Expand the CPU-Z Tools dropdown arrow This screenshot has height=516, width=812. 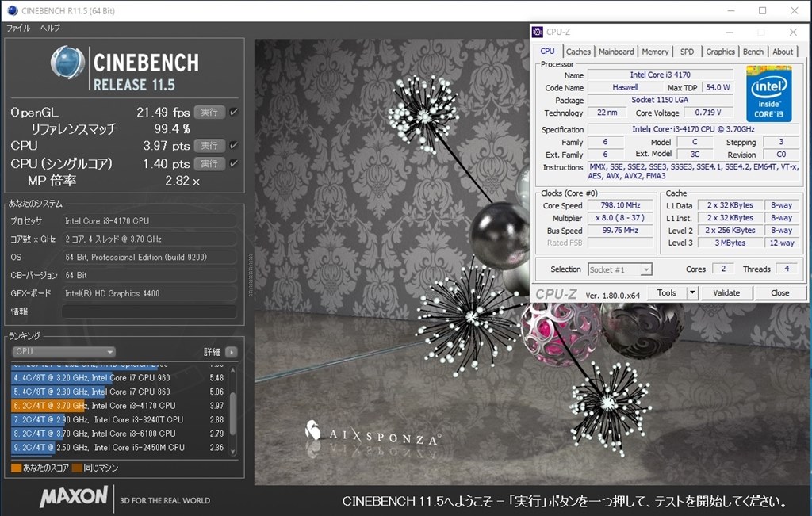point(692,293)
